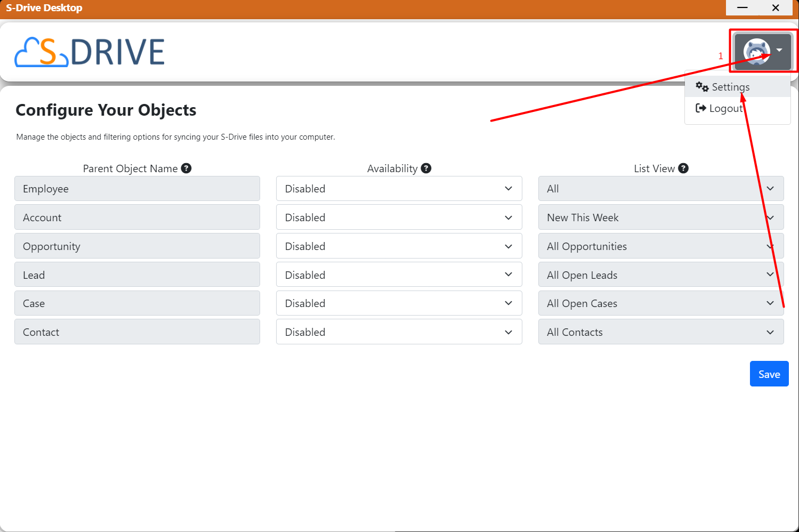Click help icon next to List View
The width and height of the screenshot is (799, 532).
[x=683, y=168]
